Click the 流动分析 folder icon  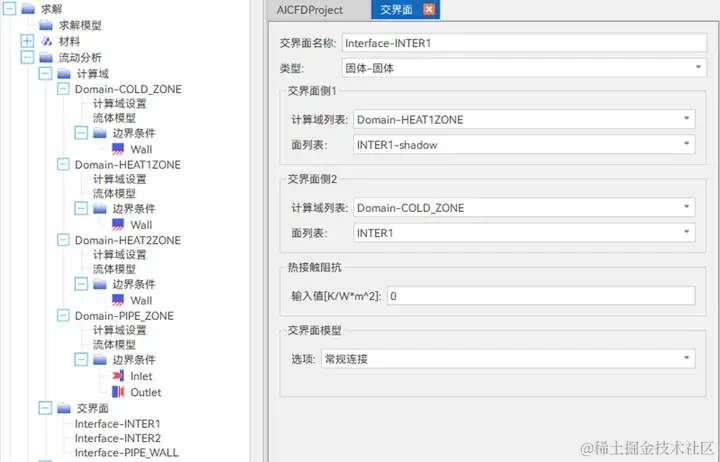[x=46, y=57]
